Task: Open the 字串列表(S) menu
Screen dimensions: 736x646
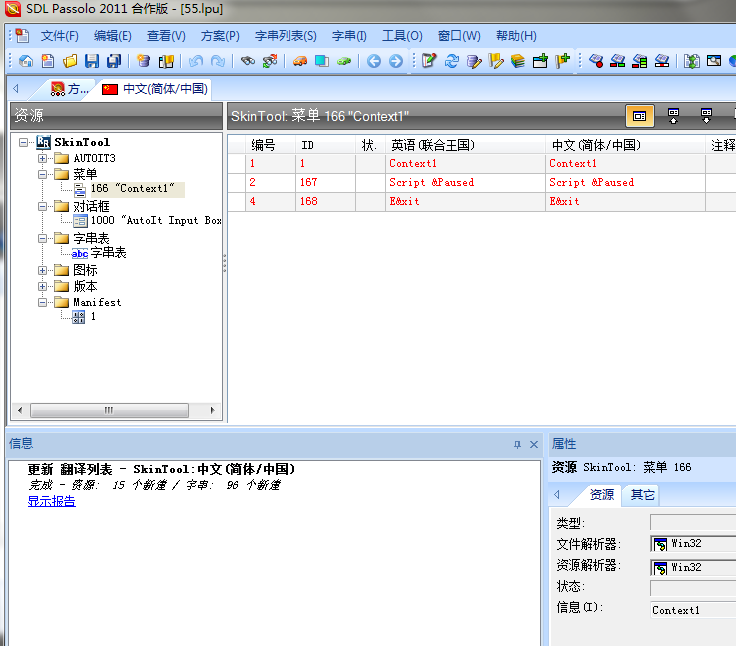Action: pos(286,36)
